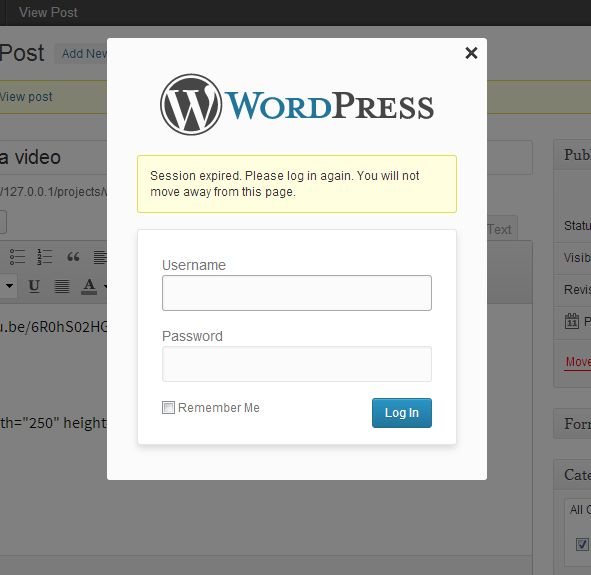Choose text color icon in editor
The height and width of the screenshot is (575, 591).
pyautogui.click(x=89, y=286)
